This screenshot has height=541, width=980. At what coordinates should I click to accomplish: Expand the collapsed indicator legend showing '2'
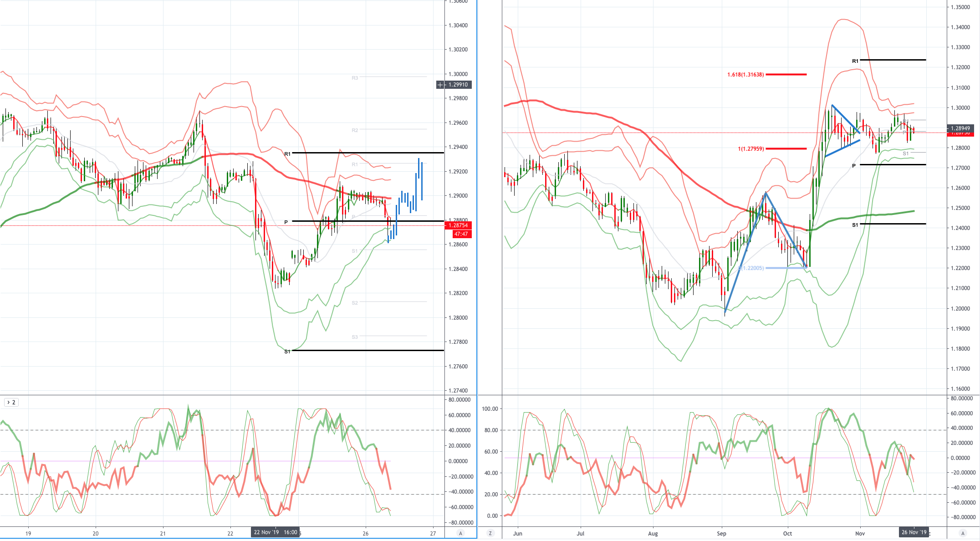pos(11,402)
